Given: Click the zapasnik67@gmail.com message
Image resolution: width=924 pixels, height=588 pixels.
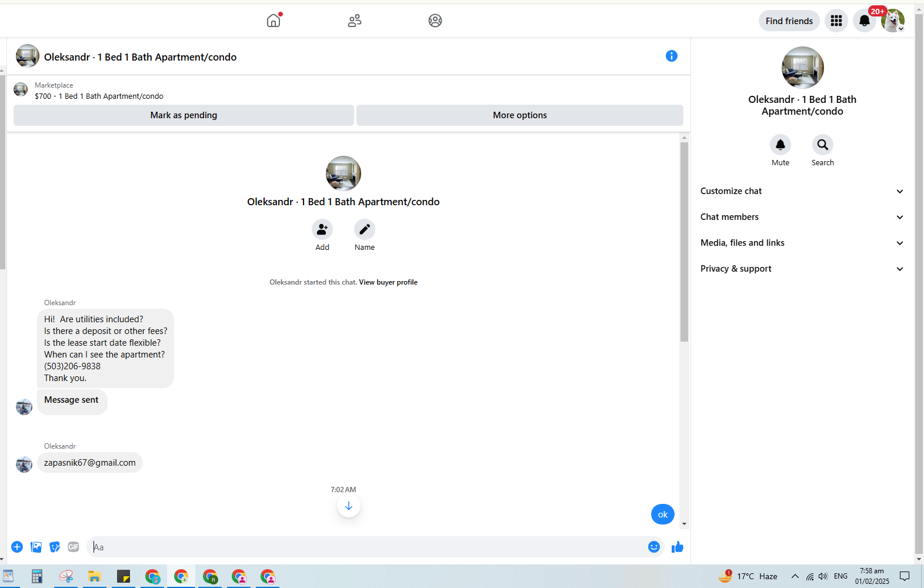Looking at the screenshot, I should coord(90,463).
